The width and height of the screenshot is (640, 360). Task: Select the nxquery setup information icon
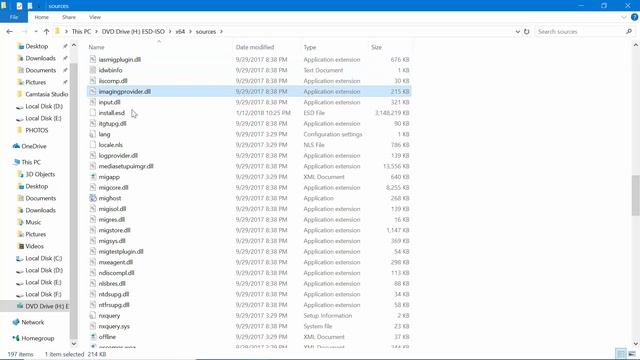pos(93,316)
